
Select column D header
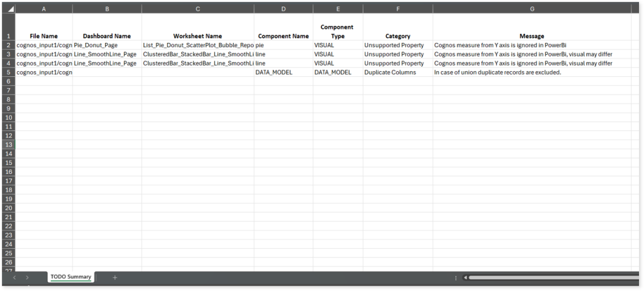[283, 9]
